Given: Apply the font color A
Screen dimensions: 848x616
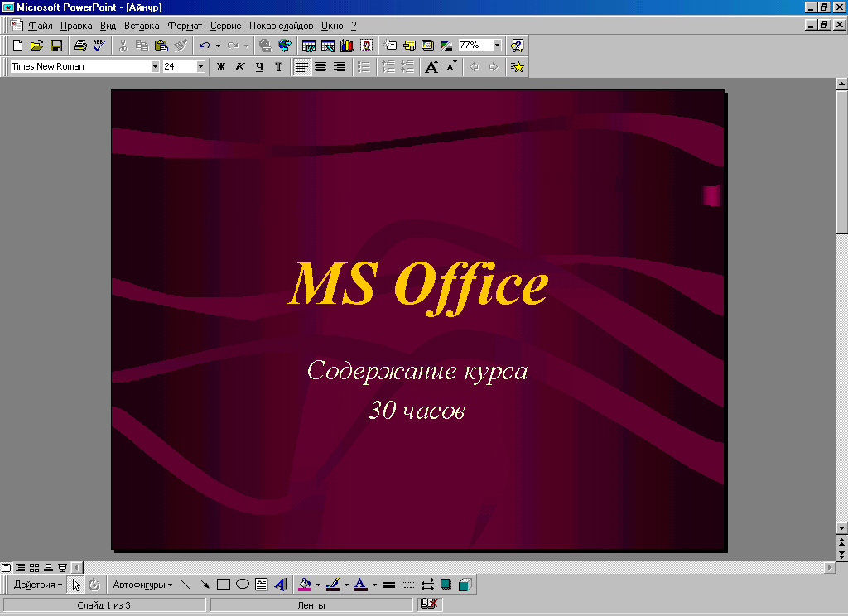Looking at the screenshot, I should click(x=361, y=585).
